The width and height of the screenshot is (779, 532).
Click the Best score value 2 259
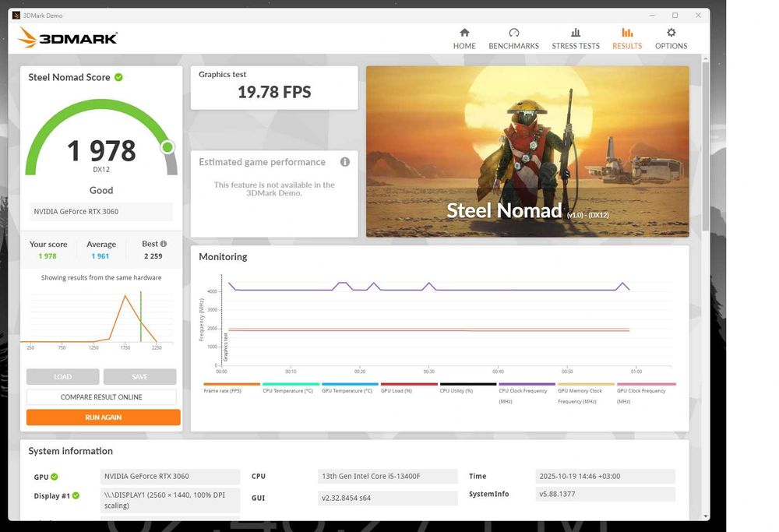click(153, 256)
